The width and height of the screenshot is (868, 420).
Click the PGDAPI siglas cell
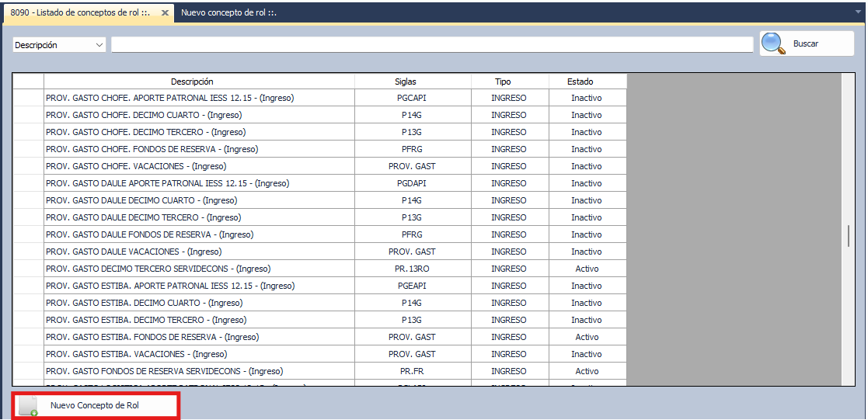(412, 183)
